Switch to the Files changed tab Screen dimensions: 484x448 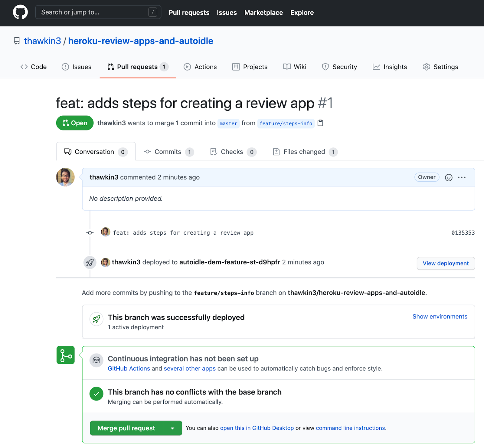point(305,152)
